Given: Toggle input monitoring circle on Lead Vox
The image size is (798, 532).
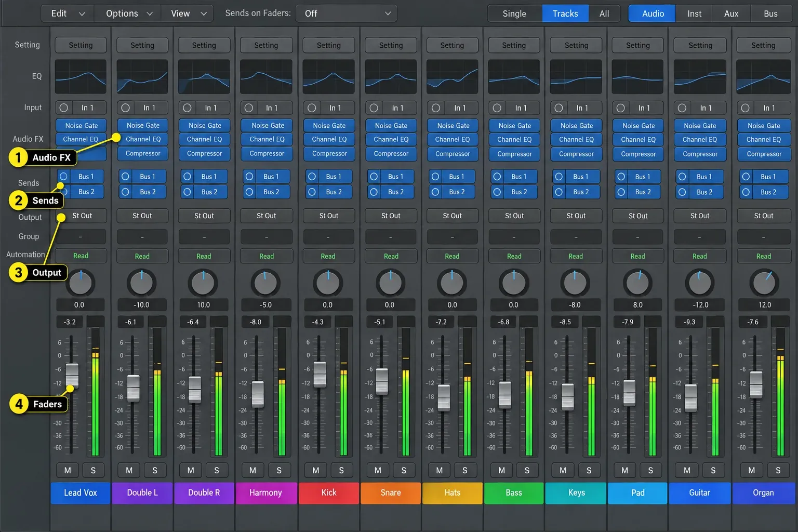Looking at the screenshot, I should click(x=64, y=108).
